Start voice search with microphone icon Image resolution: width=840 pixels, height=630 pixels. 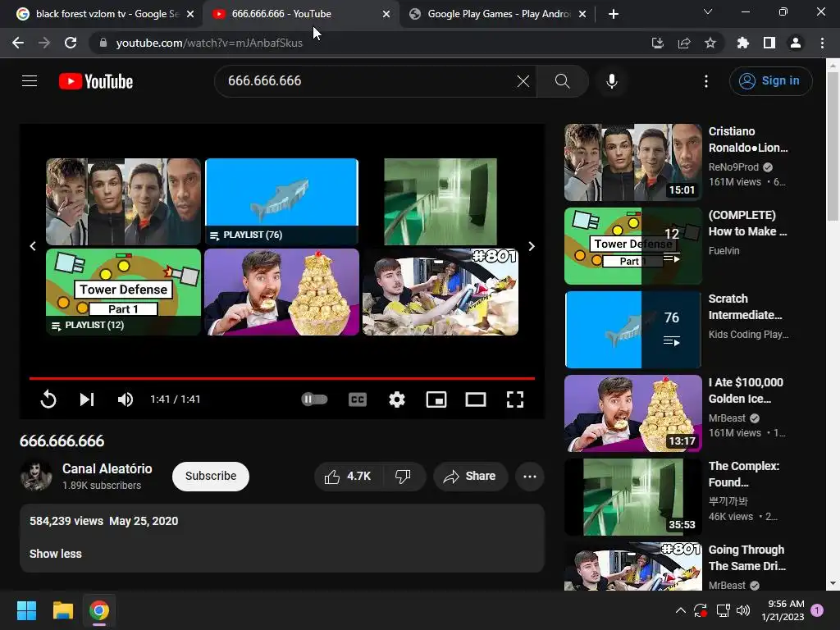click(x=611, y=81)
